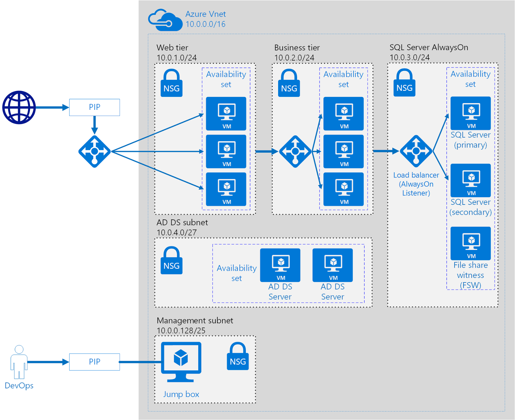Click the Load balancer (AlwaysOn Listener) text

click(x=416, y=184)
